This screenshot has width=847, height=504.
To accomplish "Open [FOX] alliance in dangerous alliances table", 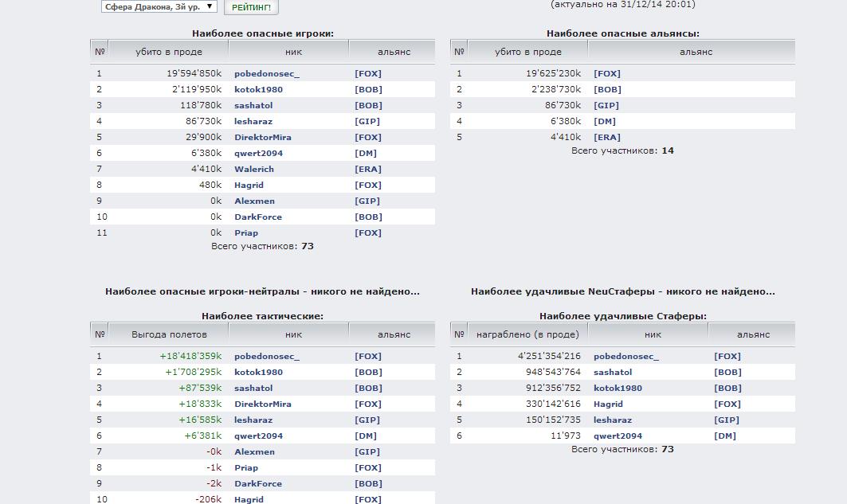I will [x=606, y=73].
